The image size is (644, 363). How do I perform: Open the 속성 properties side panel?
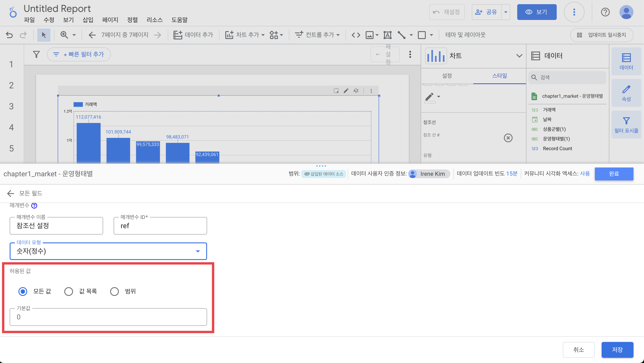coord(626,93)
